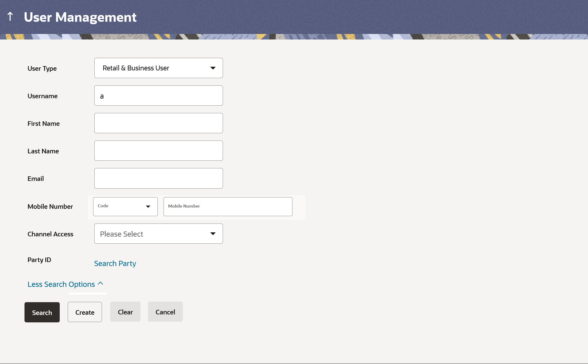Click into the First Name field
Screen dimensions: 588x364
click(x=158, y=123)
